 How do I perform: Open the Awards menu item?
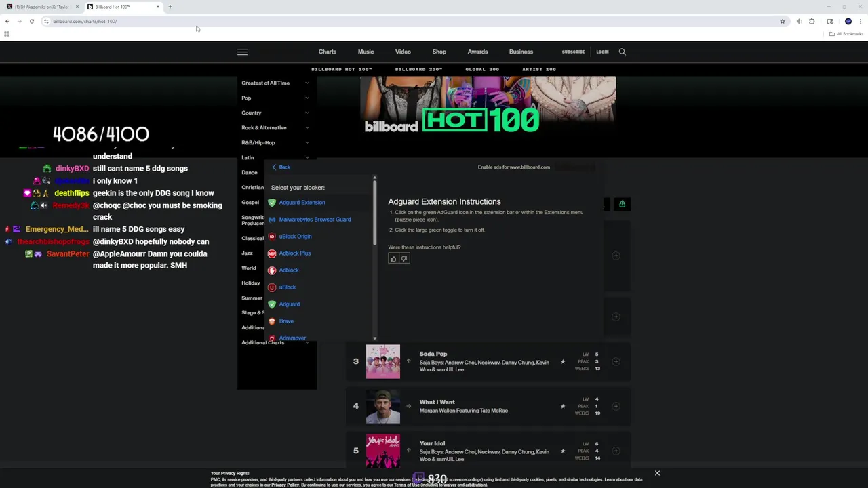(477, 52)
